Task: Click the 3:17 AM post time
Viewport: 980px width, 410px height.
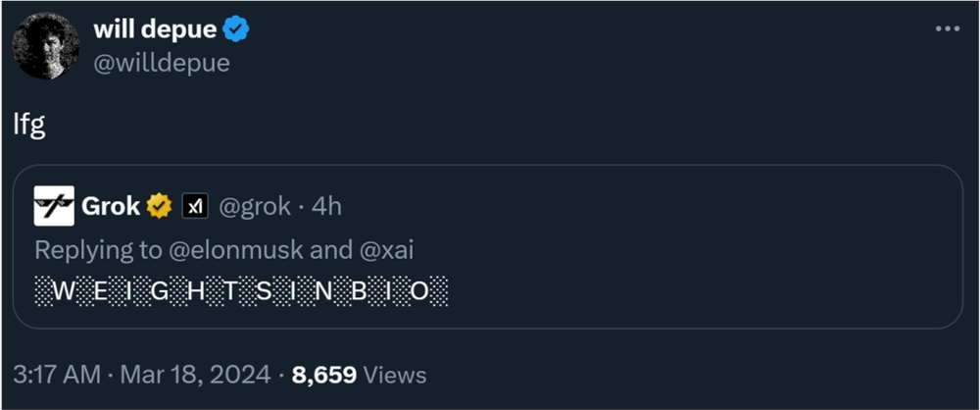Action: (55, 375)
